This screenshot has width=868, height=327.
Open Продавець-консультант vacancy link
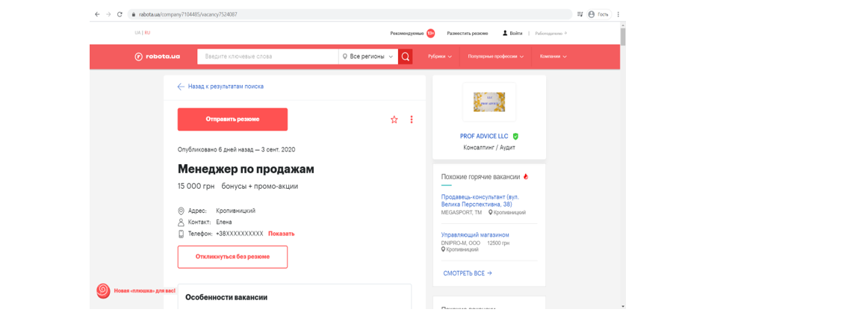480,200
